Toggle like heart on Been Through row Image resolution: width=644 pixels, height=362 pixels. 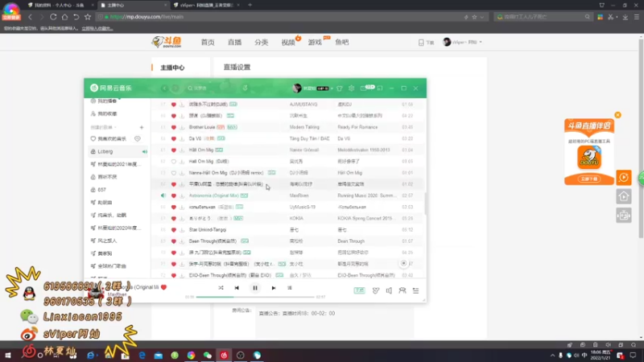tap(174, 241)
